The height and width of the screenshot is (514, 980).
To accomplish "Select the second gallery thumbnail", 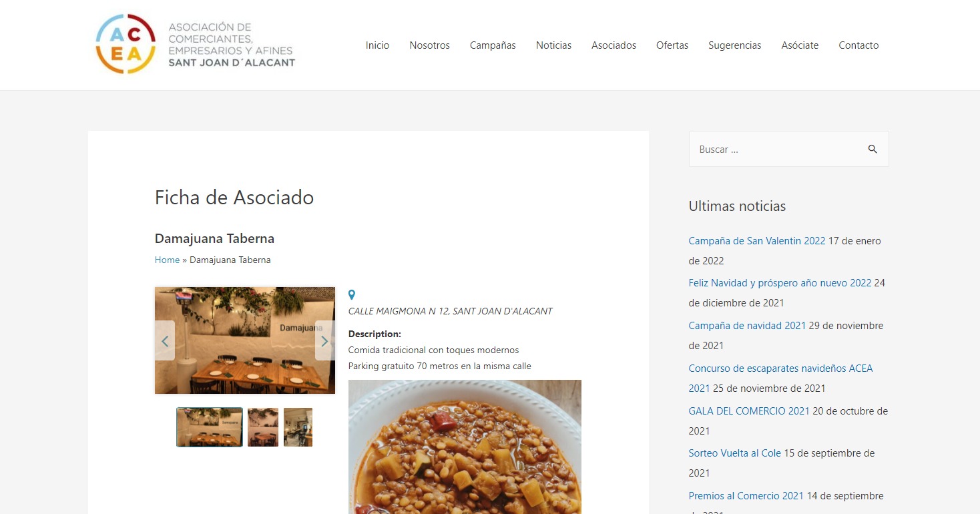I will [x=263, y=427].
